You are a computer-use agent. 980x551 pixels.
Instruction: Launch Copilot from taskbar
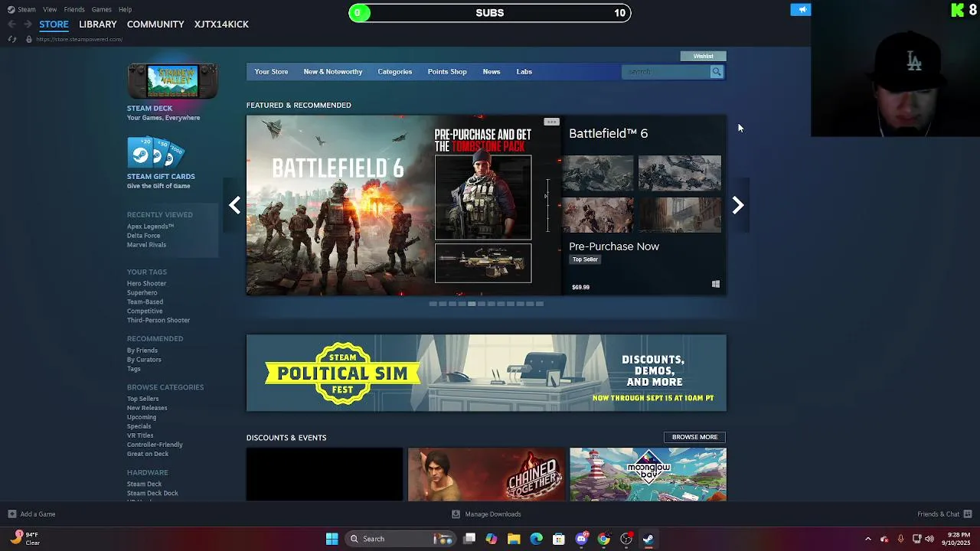(492, 539)
